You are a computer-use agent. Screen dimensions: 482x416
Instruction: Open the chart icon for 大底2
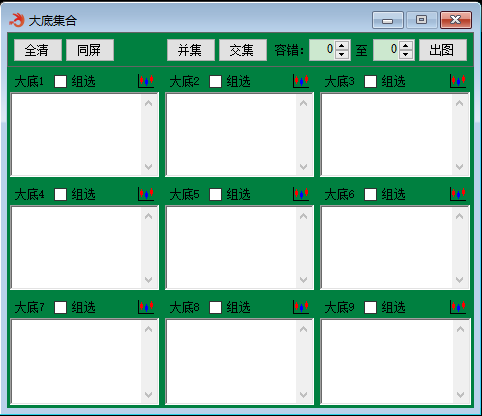[x=301, y=81]
